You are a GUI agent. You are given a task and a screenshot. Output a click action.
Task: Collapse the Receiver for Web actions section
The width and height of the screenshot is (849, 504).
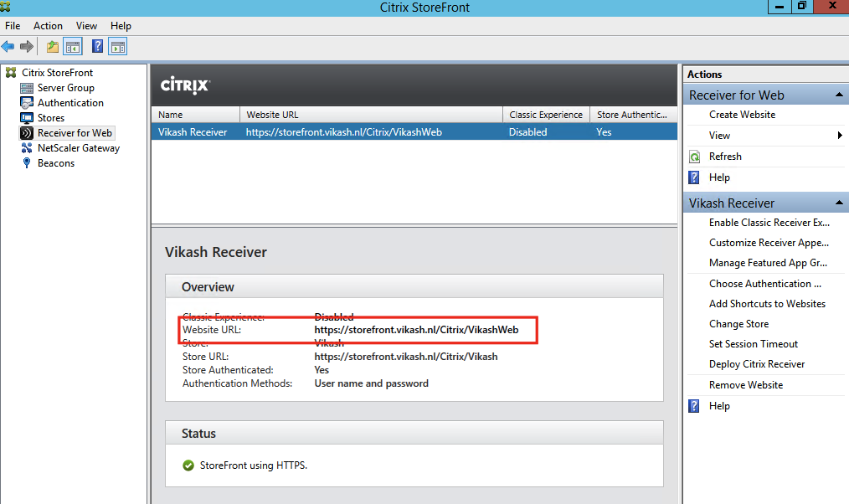pyautogui.click(x=839, y=95)
